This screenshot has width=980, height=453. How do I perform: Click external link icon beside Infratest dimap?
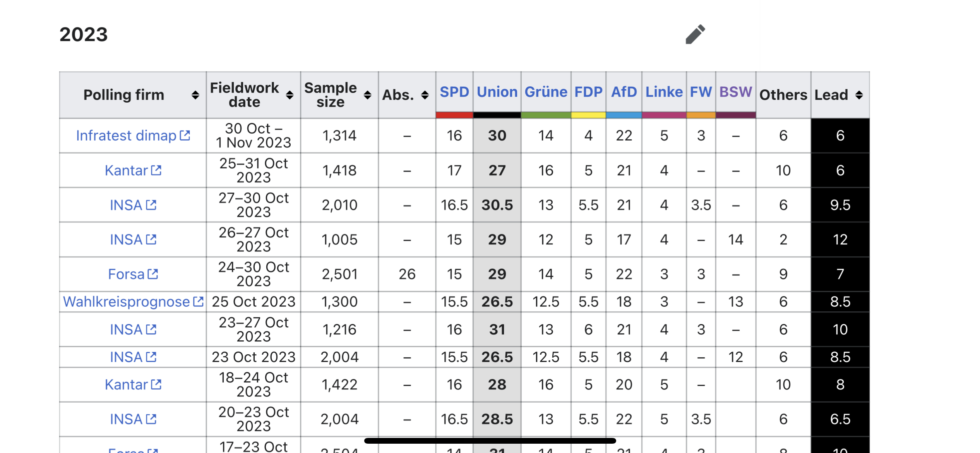(185, 136)
